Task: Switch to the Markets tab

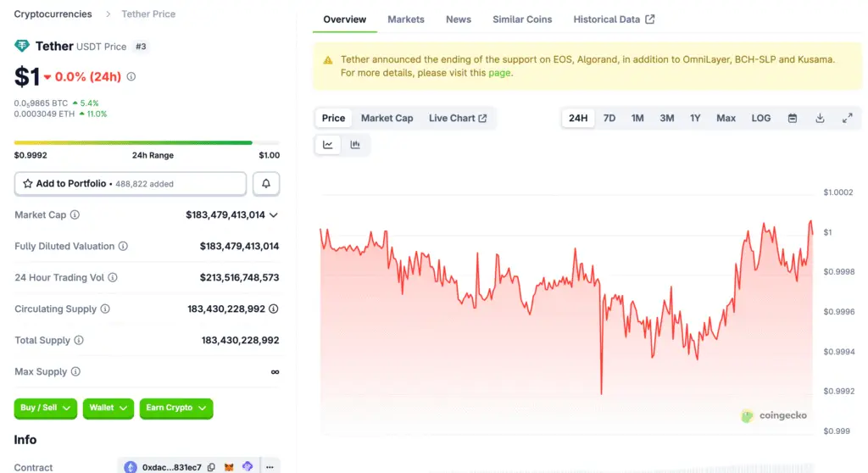Action: coord(406,19)
